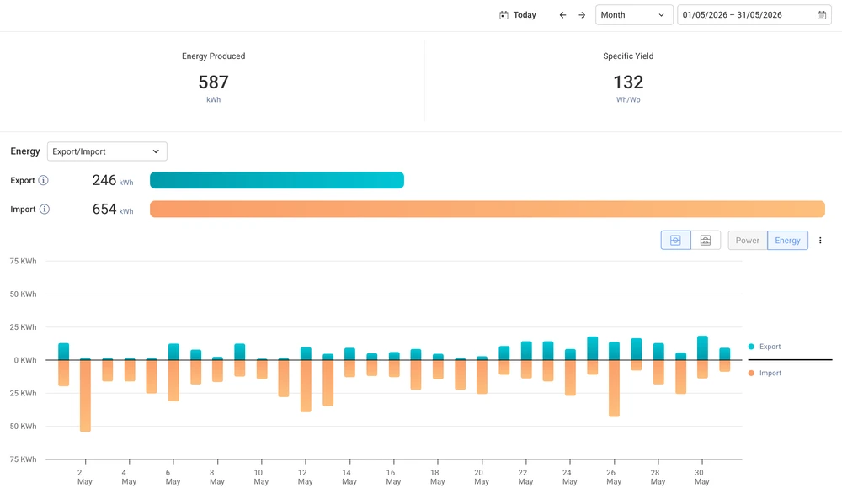
Task: Expand the Export/Import energy dropdown
Action: (x=107, y=151)
